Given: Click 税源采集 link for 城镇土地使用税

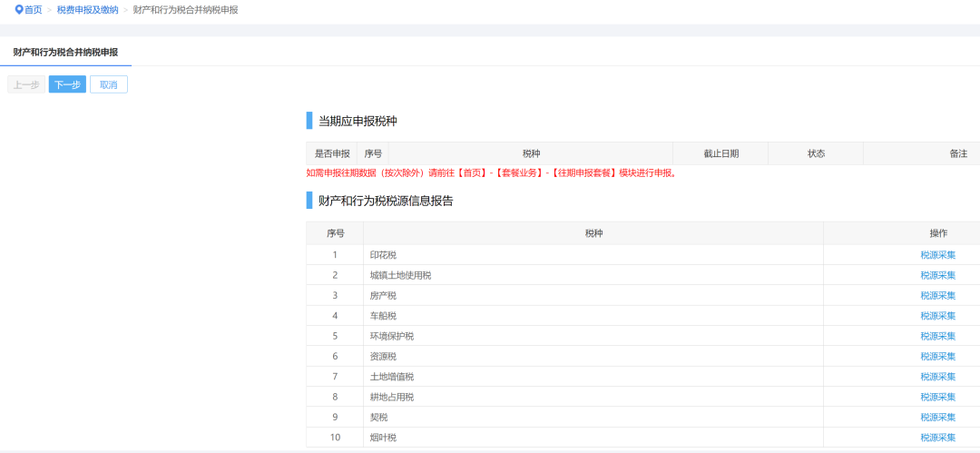Looking at the screenshot, I should (x=938, y=275).
